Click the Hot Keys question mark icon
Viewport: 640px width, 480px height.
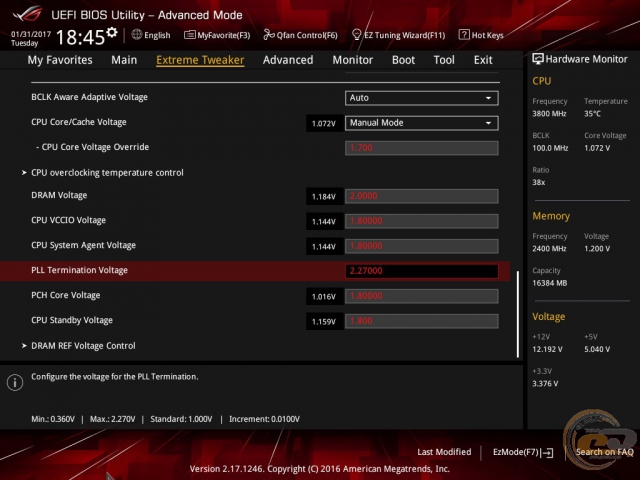(464, 35)
